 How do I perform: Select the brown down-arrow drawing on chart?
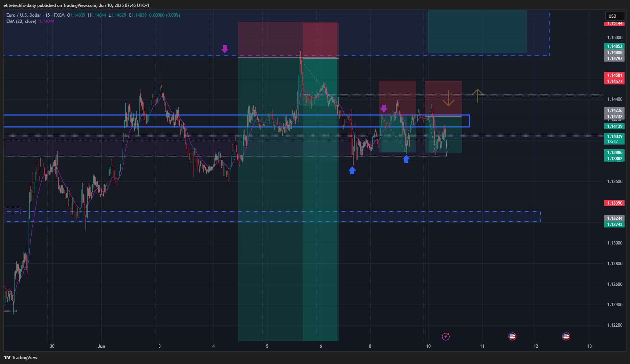click(x=448, y=98)
